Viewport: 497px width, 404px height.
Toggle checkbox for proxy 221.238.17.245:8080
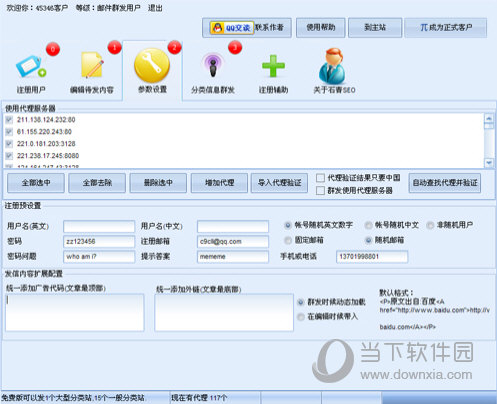[9, 156]
